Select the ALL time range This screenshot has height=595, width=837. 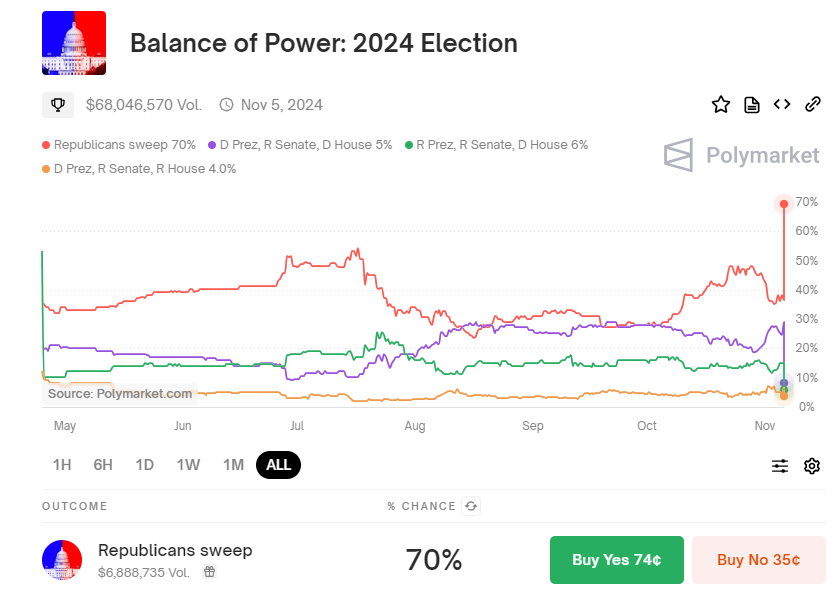pos(278,464)
